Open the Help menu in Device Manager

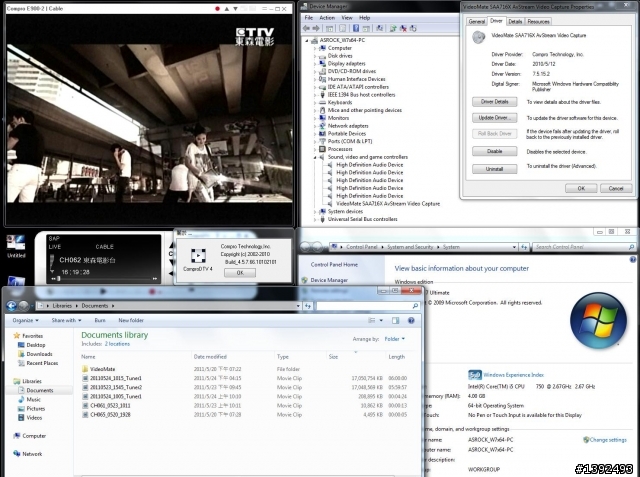click(364, 18)
